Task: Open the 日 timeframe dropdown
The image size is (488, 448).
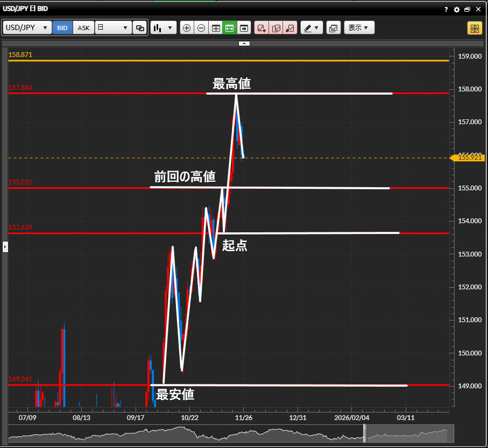Action: pos(113,28)
